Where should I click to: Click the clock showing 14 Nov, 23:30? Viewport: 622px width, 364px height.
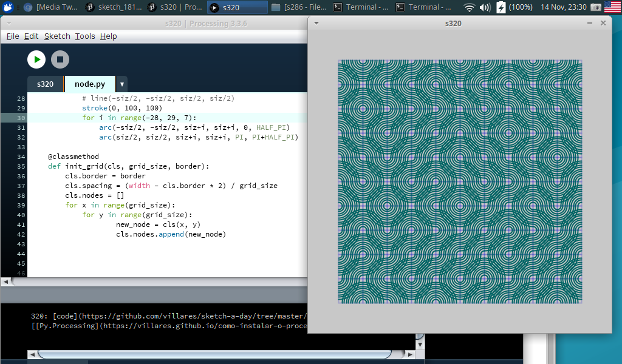563,7
